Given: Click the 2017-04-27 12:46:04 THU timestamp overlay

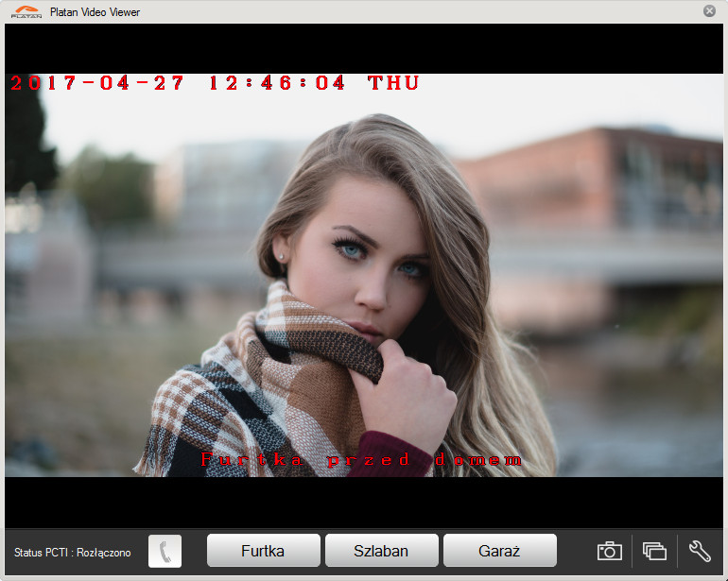Looking at the screenshot, I should [215, 83].
